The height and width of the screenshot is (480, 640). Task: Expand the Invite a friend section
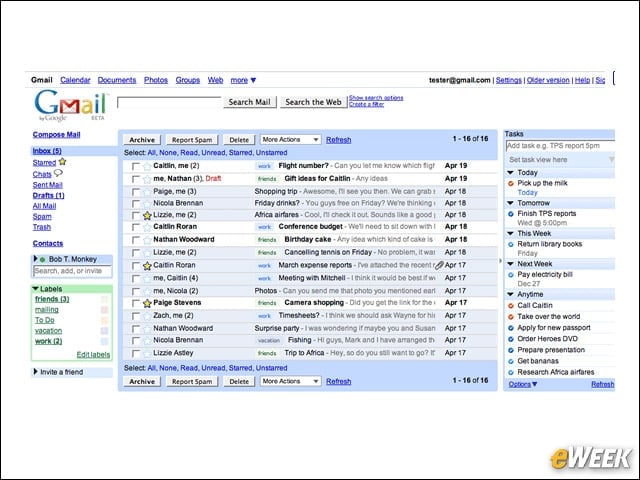36,372
